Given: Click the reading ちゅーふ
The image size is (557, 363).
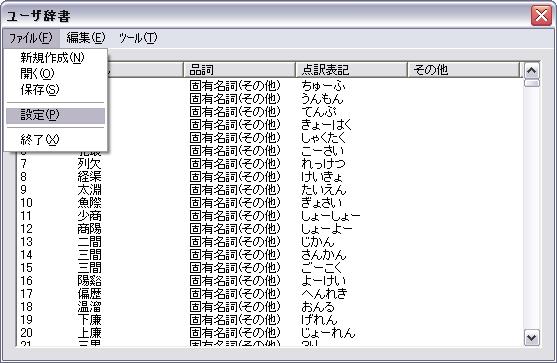Looking at the screenshot, I should click(323, 86).
